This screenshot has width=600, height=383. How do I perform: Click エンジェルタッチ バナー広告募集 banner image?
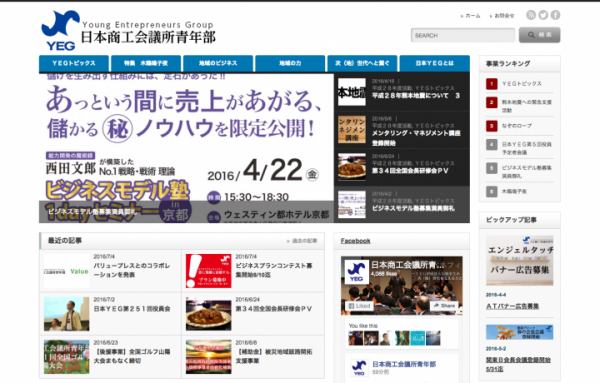(520, 261)
